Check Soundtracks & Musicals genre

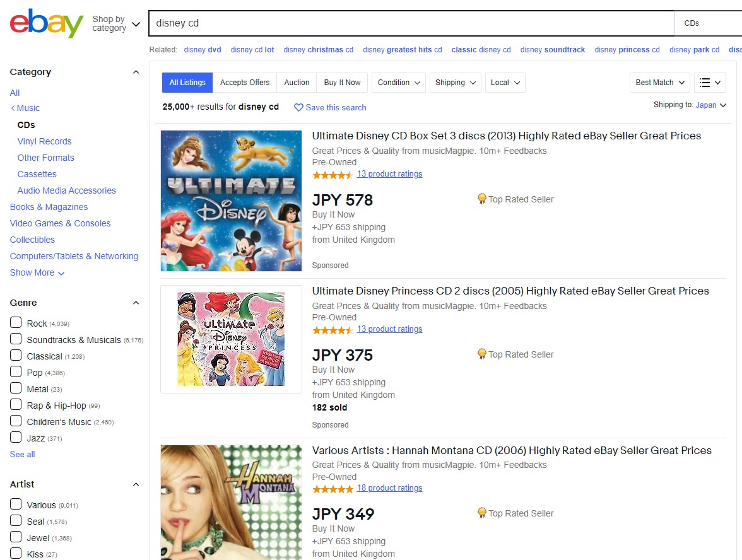pyautogui.click(x=16, y=339)
